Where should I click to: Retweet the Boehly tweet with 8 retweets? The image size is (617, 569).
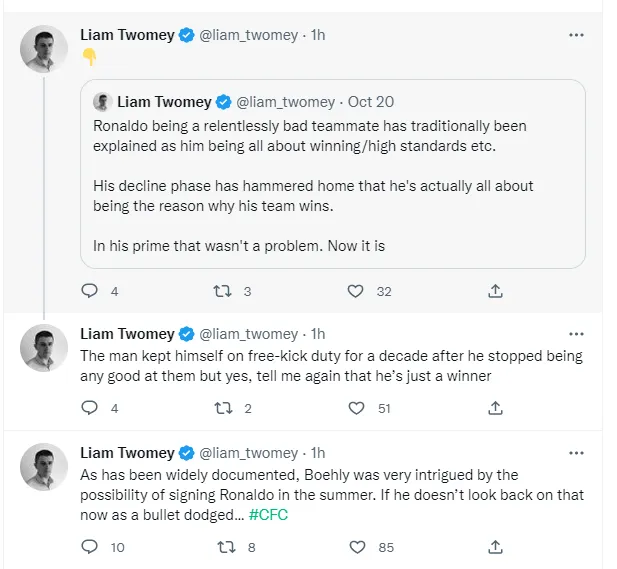pos(225,547)
